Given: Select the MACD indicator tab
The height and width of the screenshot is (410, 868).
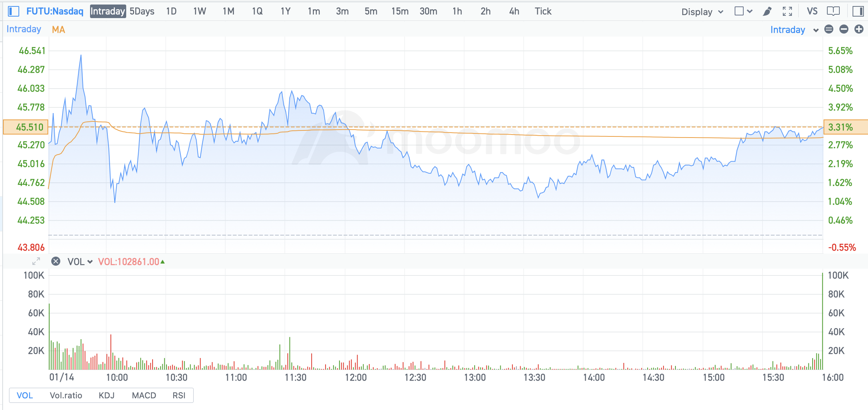Looking at the screenshot, I should pos(144,395).
